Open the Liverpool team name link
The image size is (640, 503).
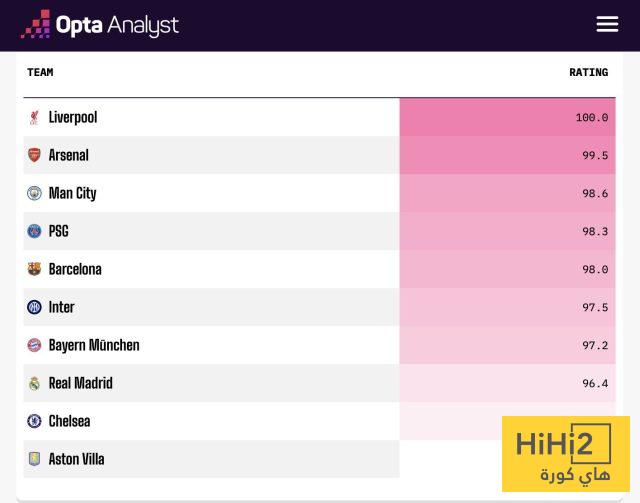[x=73, y=118]
